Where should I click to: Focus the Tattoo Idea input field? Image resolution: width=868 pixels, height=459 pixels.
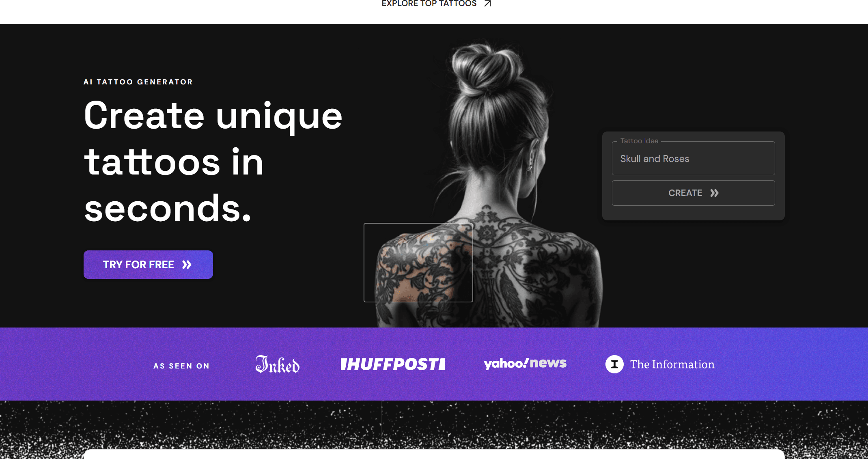tap(693, 159)
